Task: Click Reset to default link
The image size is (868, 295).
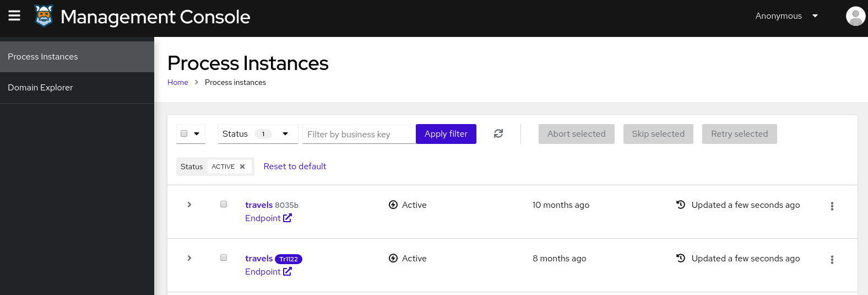Action: (x=295, y=167)
